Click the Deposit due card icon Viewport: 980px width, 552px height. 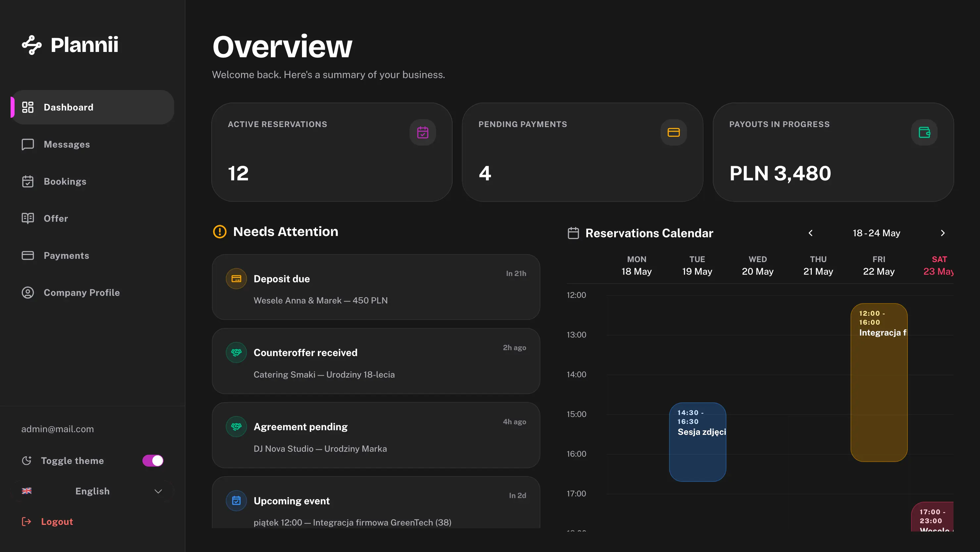(236, 279)
